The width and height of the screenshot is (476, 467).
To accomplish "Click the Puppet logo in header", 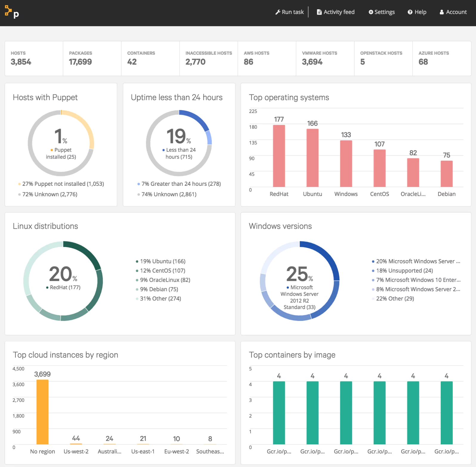I will (12, 12).
